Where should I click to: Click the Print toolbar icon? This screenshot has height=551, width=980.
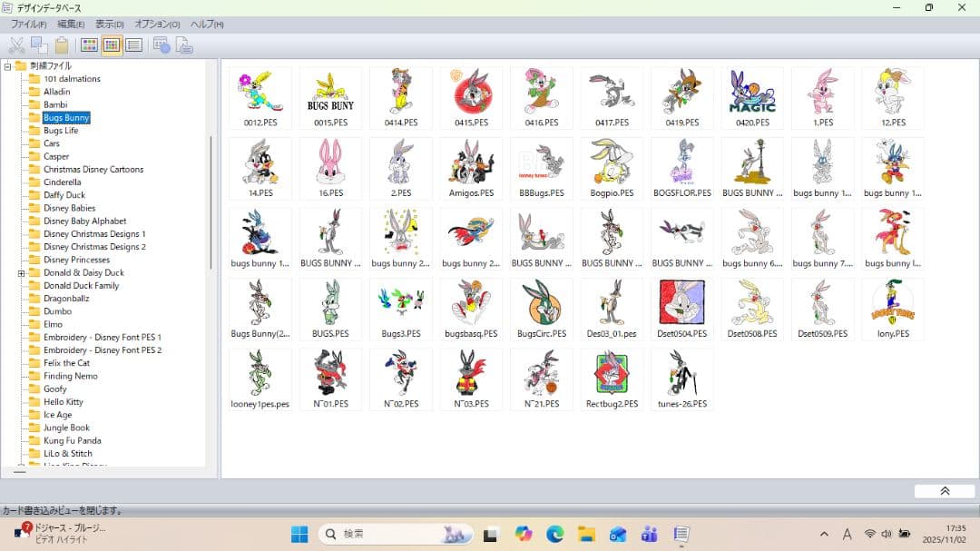pyautogui.click(x=184, y=45)
